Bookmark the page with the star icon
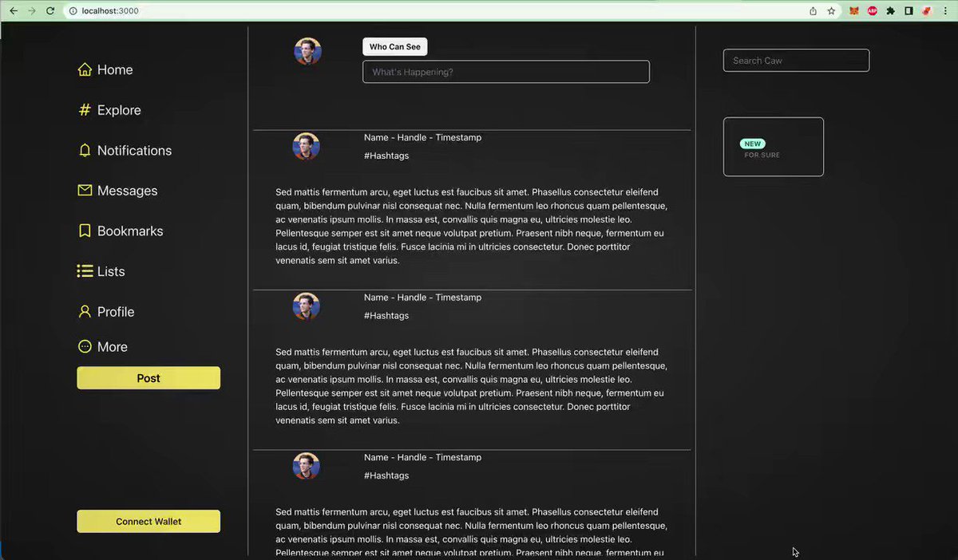The height and width of the screenshot is (560, 958). pyautogui.click(x=830, y=10)
